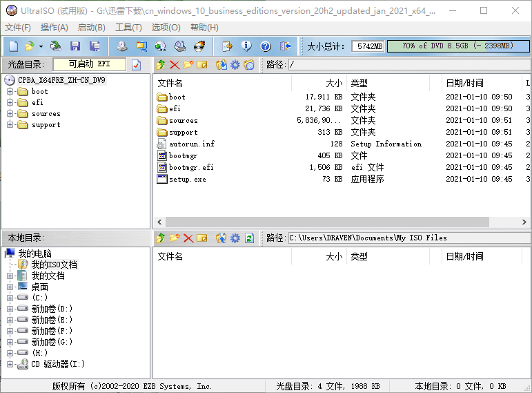The width and height of the screenshot is (532, 393).
Task: Sort disc list by 文件名 column header
Action: 223,83
